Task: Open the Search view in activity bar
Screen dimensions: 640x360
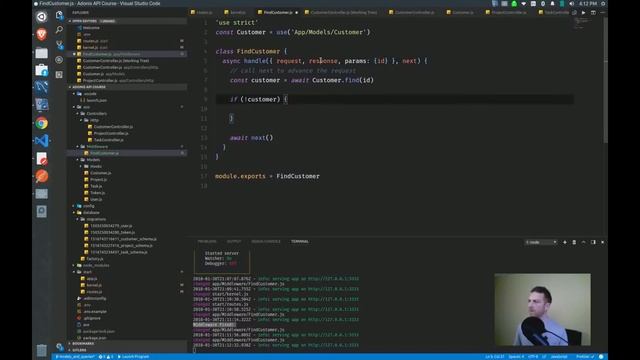Action: 59,30
